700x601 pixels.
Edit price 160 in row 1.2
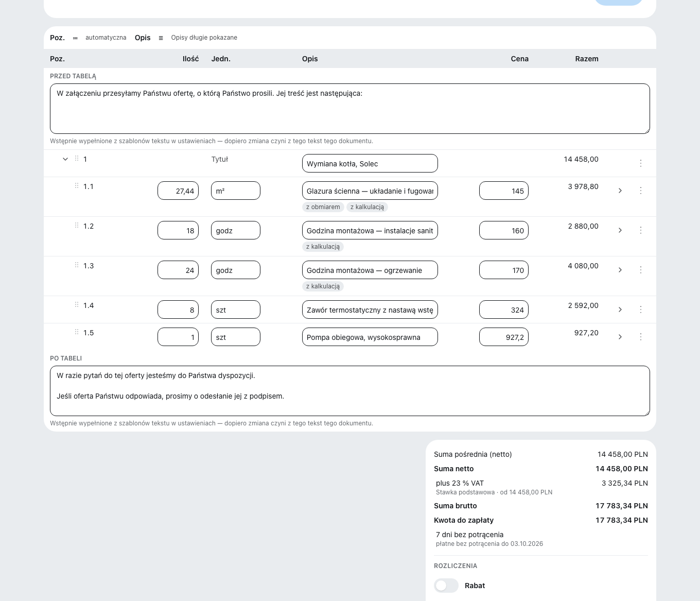[504, 230]
